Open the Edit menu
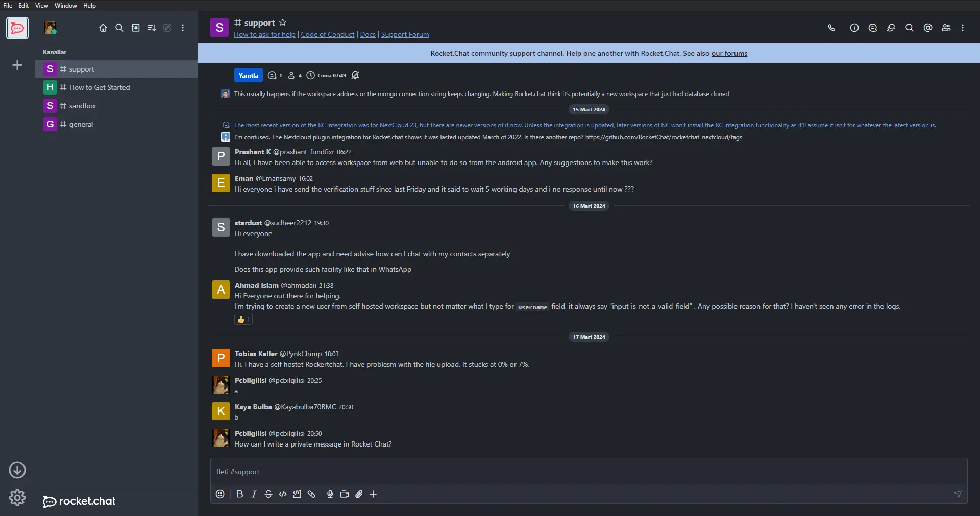 [x=23, y=6]
